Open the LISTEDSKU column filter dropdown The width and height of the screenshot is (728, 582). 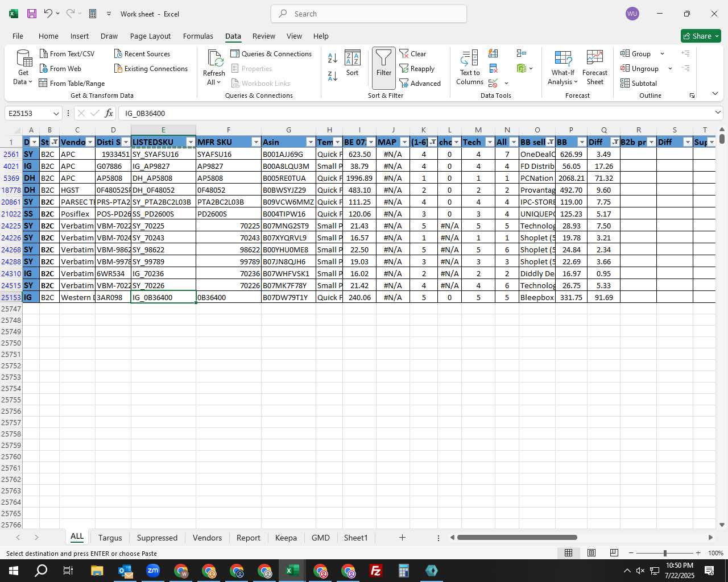[191, 142]
